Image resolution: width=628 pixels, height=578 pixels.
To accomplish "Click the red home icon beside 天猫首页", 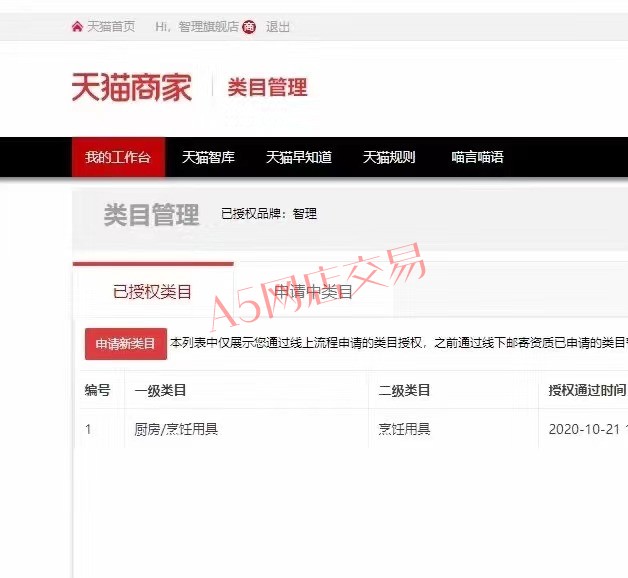I will [x=77, y=27].
